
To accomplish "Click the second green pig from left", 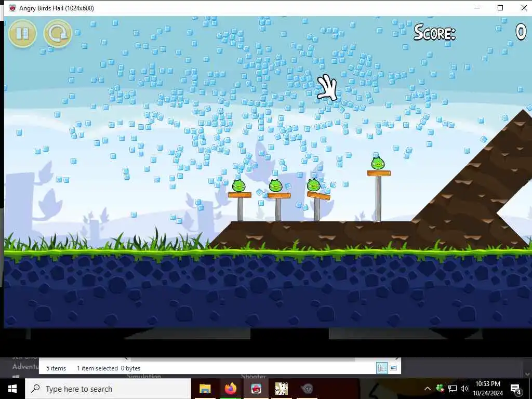I will (275, 185).
